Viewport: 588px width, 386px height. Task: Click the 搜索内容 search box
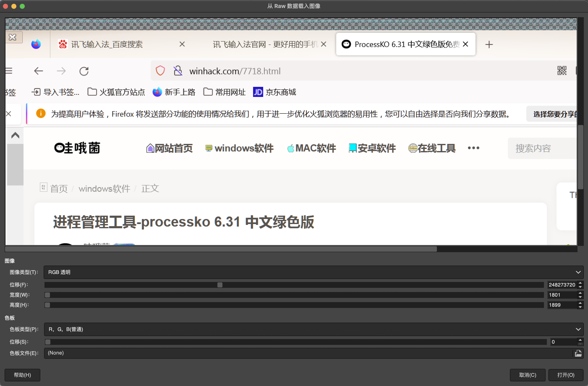coord(542,148)
